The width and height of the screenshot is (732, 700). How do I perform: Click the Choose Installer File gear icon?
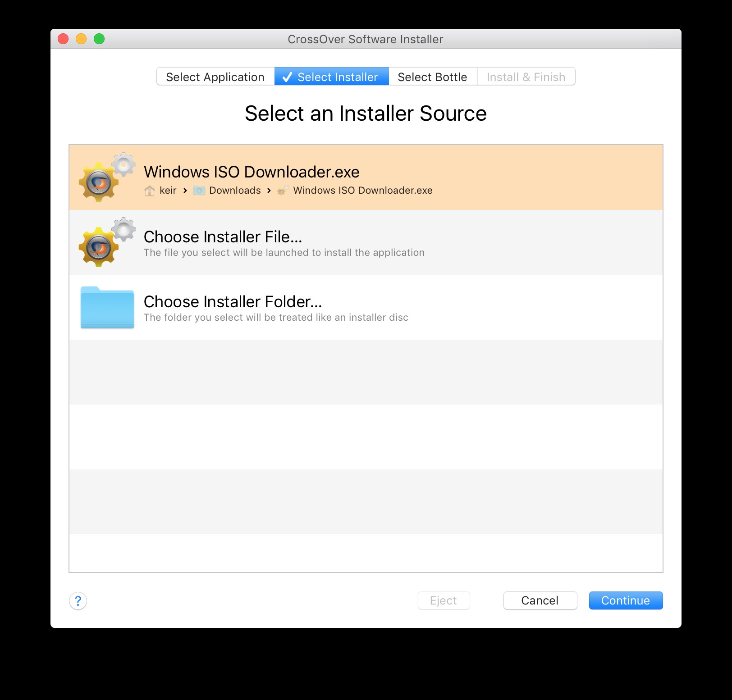point(106,242)
